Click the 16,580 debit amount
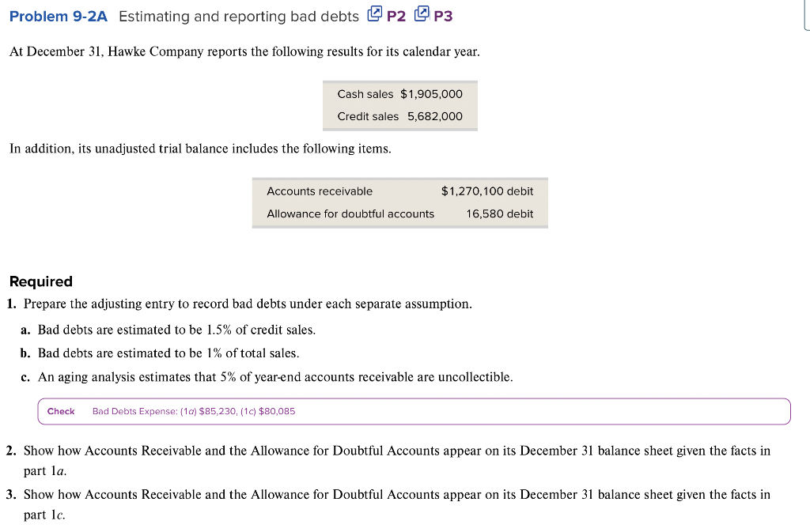The image size is (810, 532). click(x=499, y=213)
